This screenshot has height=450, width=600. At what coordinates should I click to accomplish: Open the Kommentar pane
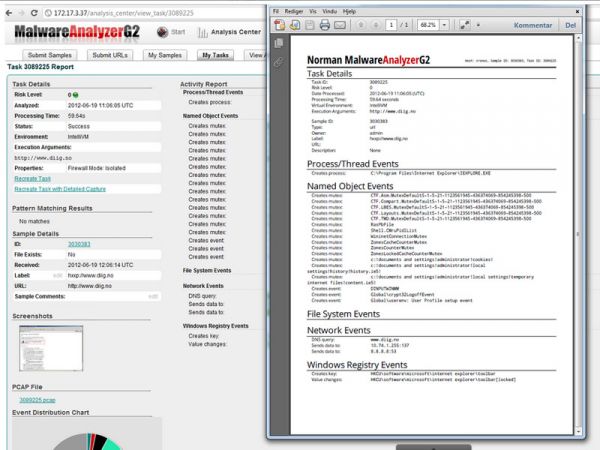pyautogui.click(x=533, y=25)
